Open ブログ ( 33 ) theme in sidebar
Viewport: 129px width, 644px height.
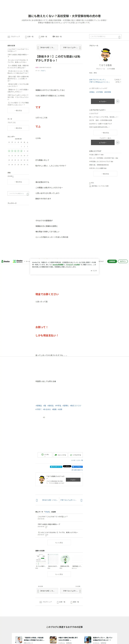click(x=12, y=122)
